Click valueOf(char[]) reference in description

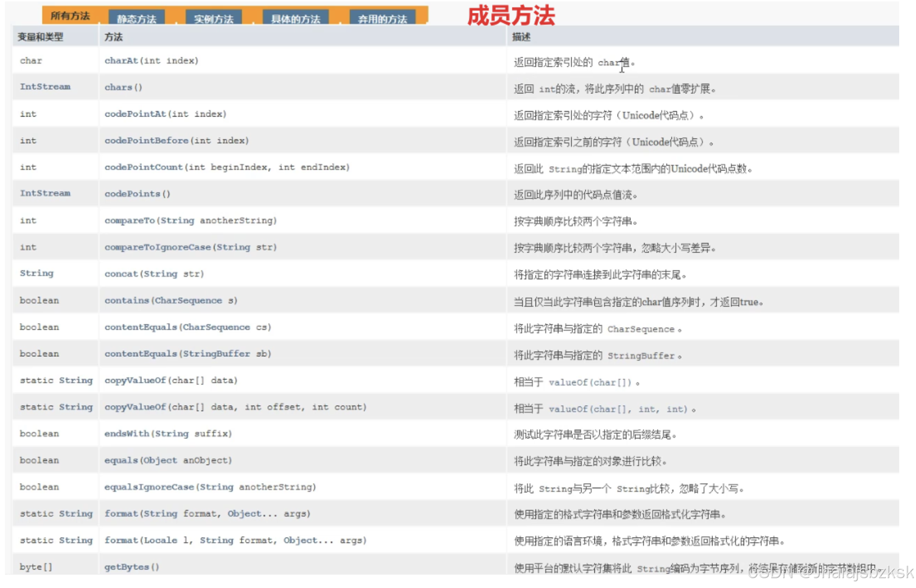590,382
